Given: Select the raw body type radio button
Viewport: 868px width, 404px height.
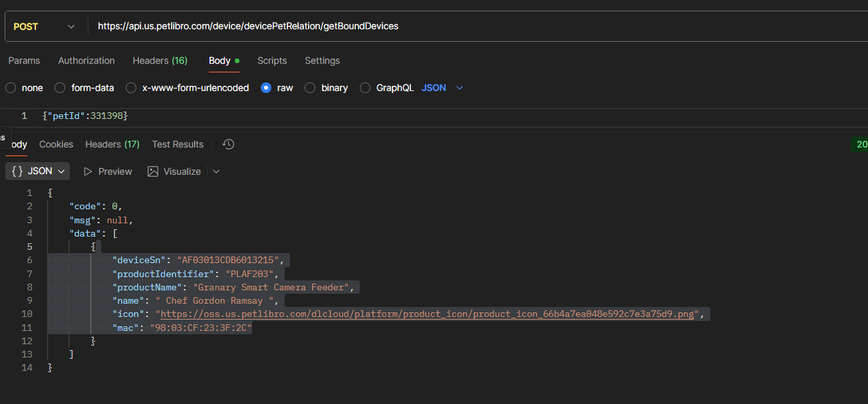Looking at the screenshot, I should pos(266,88).
